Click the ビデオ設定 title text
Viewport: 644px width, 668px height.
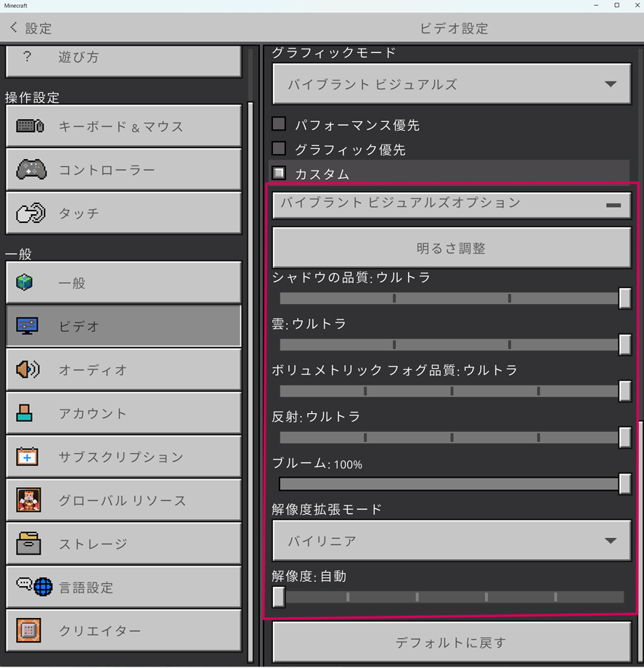[x=454, y=28]
